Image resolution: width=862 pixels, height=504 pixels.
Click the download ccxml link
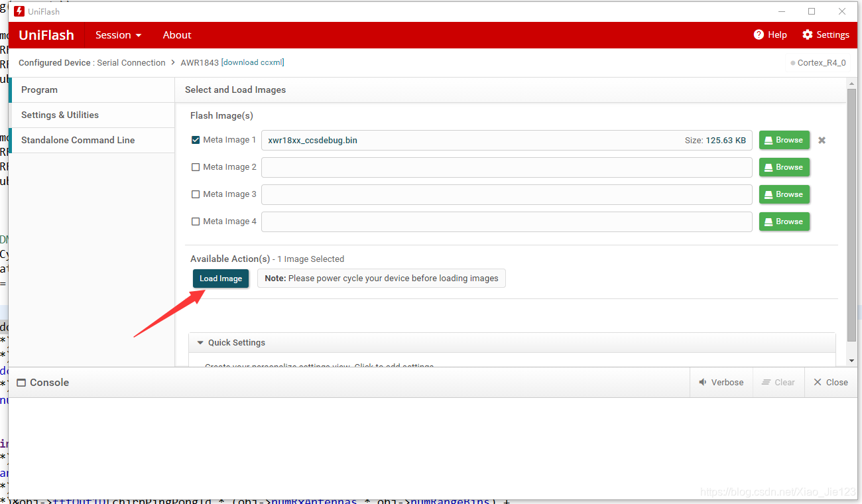coord(253,62)
